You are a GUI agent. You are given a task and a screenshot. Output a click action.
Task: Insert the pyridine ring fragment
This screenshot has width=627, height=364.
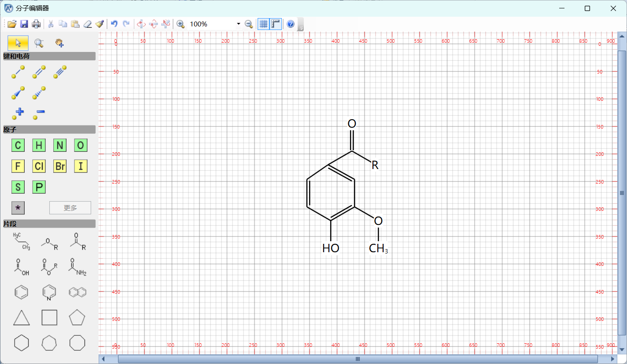pos(49,293)
